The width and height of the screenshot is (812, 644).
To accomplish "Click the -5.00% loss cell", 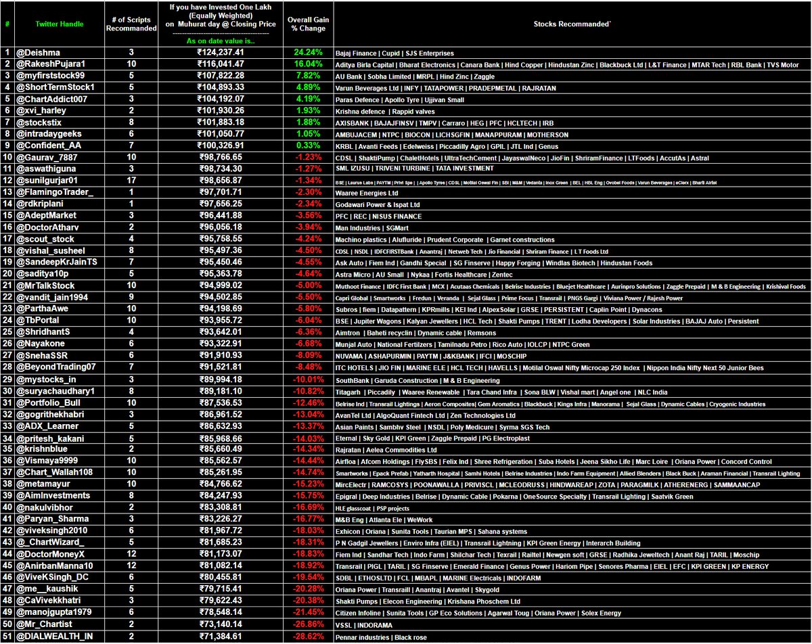I will pos(308,285).
